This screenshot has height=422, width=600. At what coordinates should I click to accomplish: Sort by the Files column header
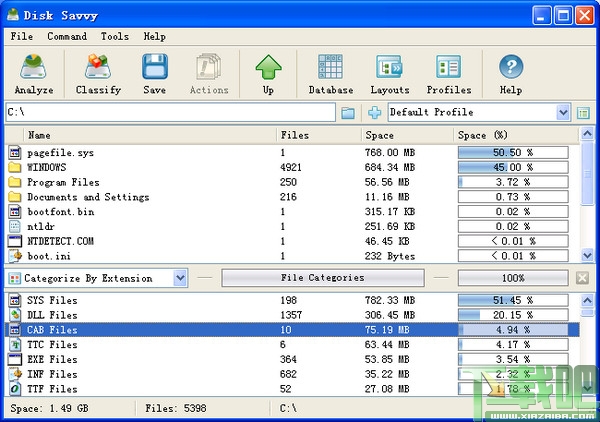(319, 135)
